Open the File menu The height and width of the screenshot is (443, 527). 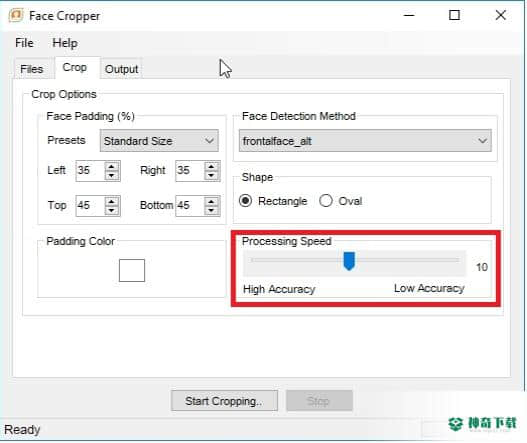pyautogui.click(x=24, y=43)
